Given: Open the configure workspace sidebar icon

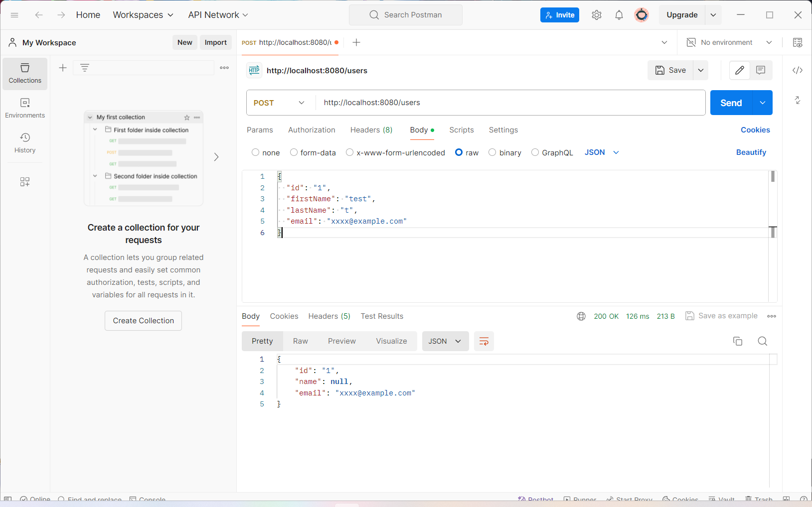Looking at the screenshot, I should [x=25, y=182].
